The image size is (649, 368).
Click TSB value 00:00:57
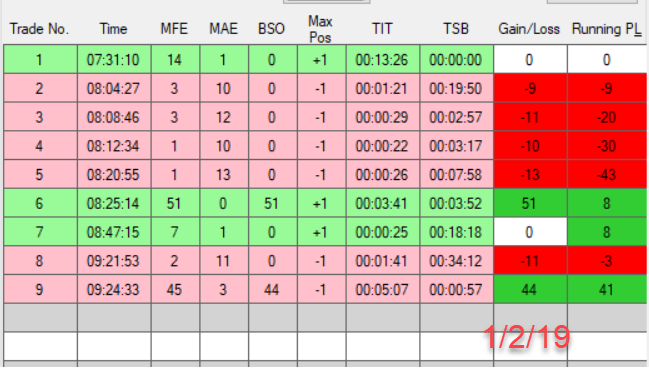(457, 289)
